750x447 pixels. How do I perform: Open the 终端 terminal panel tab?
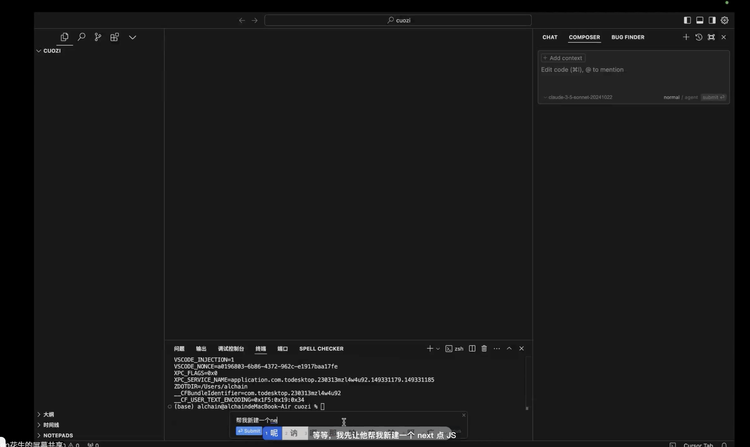[x=260, y=349]
